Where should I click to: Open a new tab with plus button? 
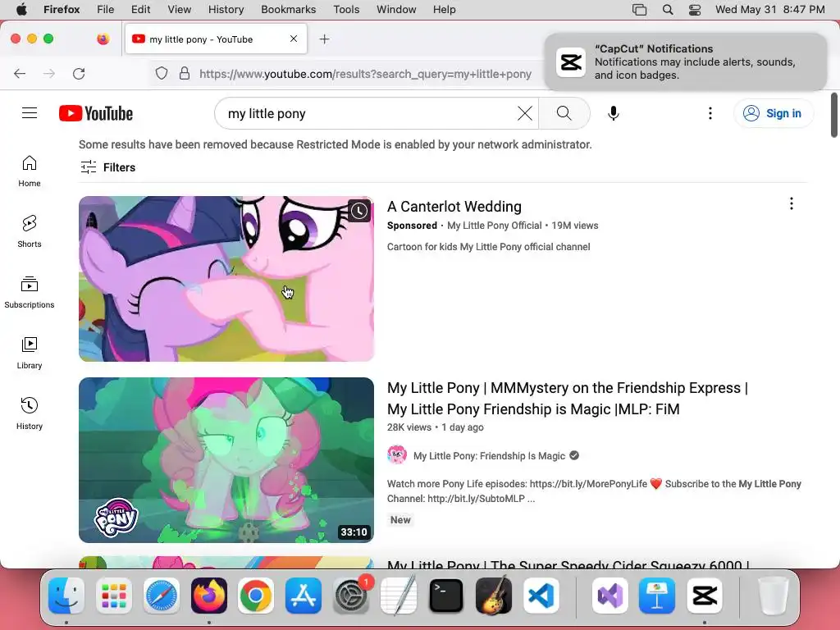point(324,39)
